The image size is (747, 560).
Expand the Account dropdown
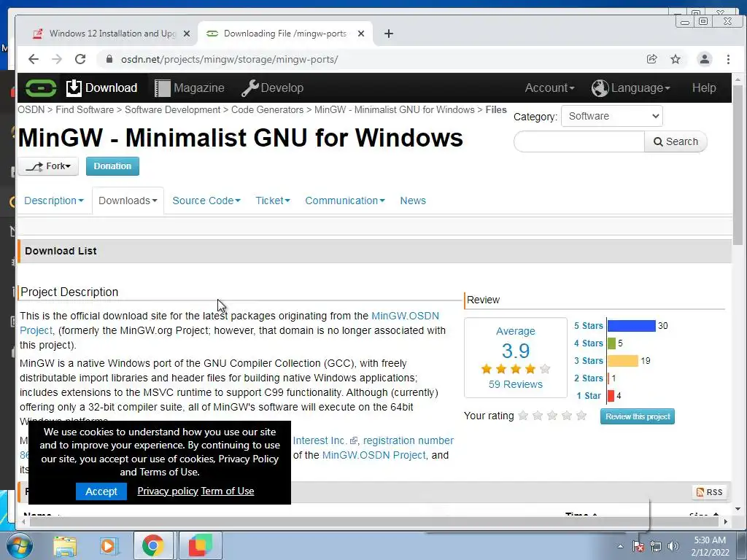click(x=549, y=88)
